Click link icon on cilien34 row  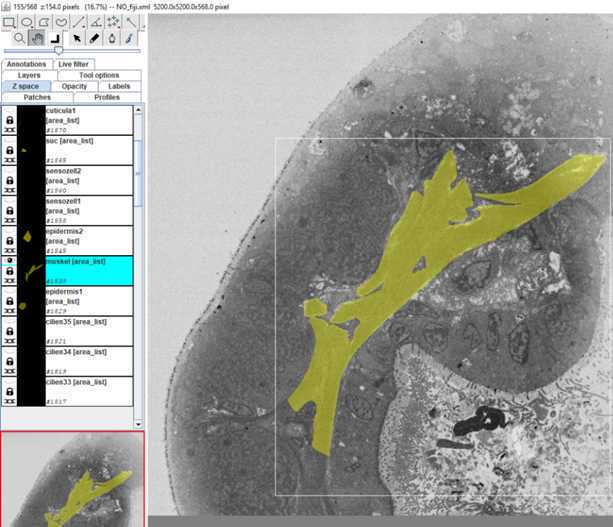point(9,371)
